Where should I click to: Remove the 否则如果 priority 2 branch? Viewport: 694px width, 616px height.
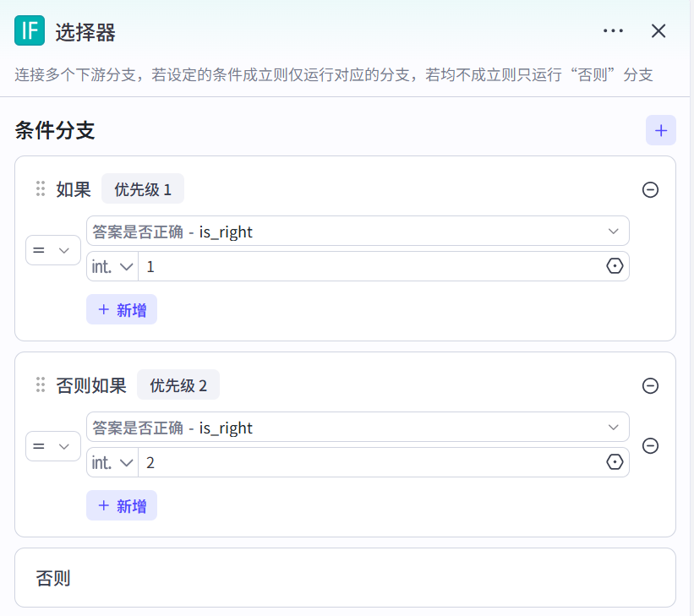point(650,385)
